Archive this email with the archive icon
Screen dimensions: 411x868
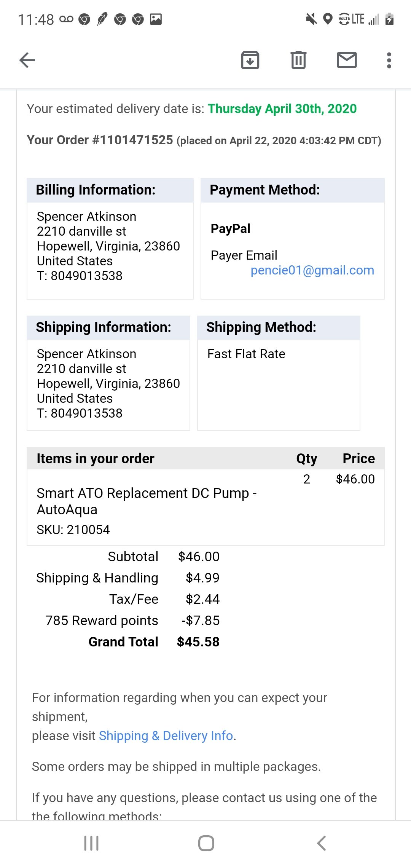pyautogui.click(x=250, y=60)
